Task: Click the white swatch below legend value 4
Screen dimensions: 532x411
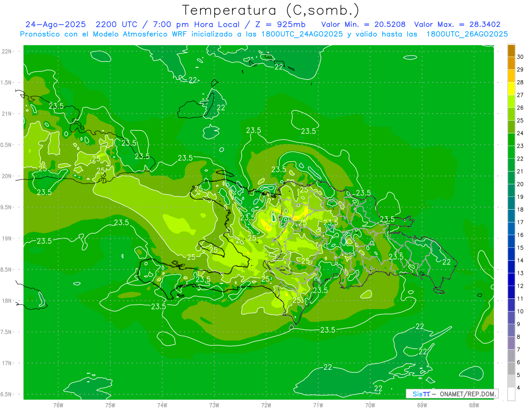Action: (x=511, y=394)
